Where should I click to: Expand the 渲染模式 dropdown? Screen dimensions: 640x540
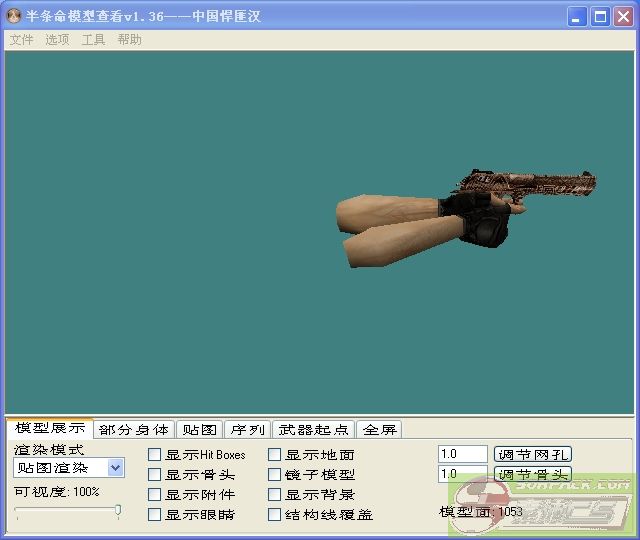pos(116,468)
